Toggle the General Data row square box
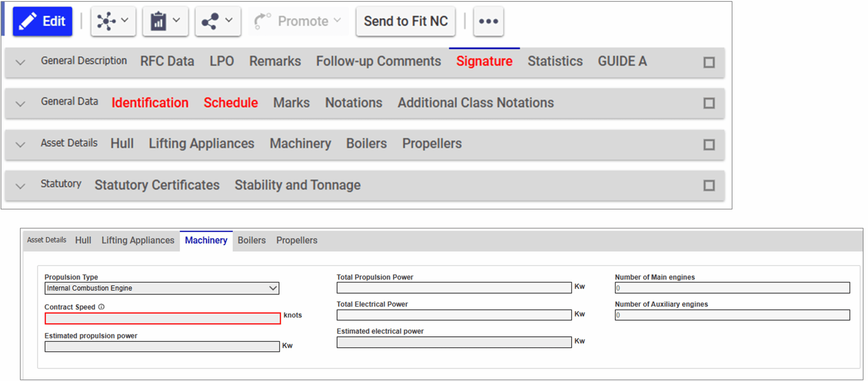The width and height of the screenshot is (868, 381). pos(709,103)
